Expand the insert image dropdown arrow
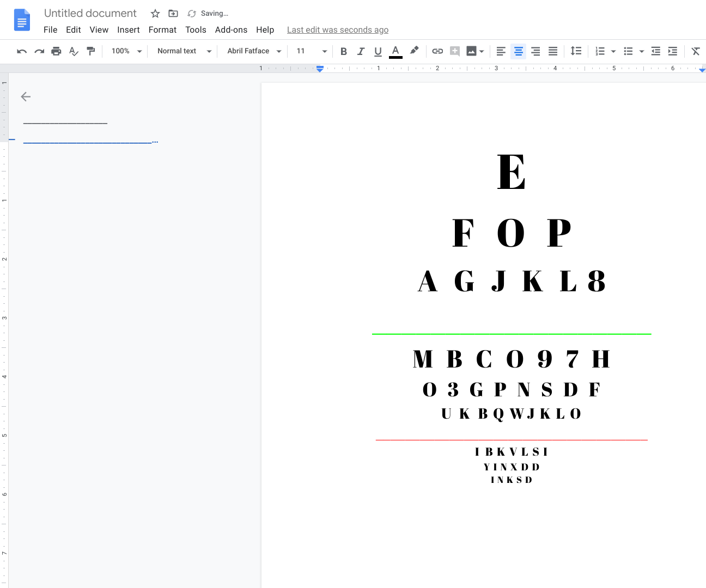Image resolution: width=706 pixels, height=588 pixels. tap(482, 52)
